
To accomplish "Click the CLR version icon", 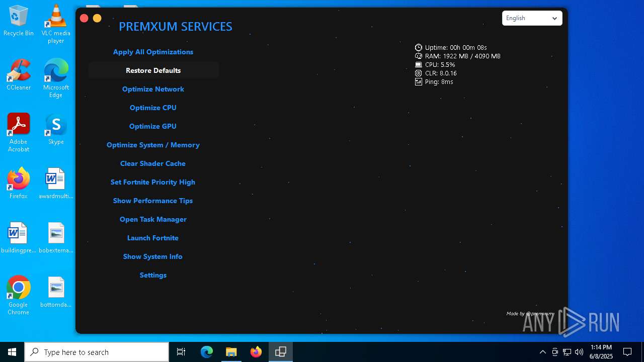I will (x=418, y=73).
